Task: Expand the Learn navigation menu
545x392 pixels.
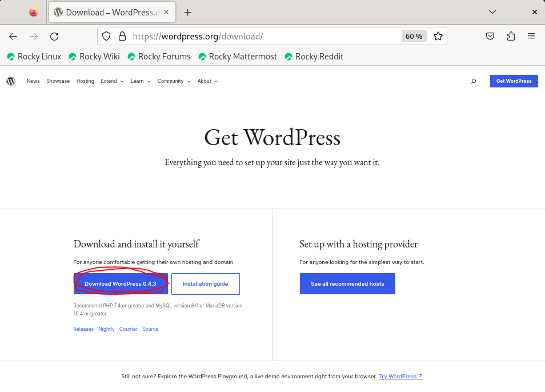Action: click(x=141, y=81)
